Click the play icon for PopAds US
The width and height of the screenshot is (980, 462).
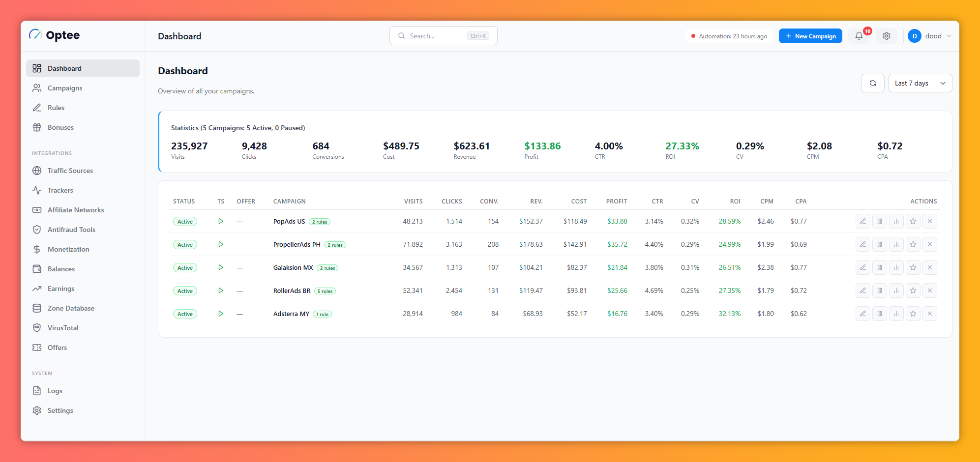[x=221, y=221]
